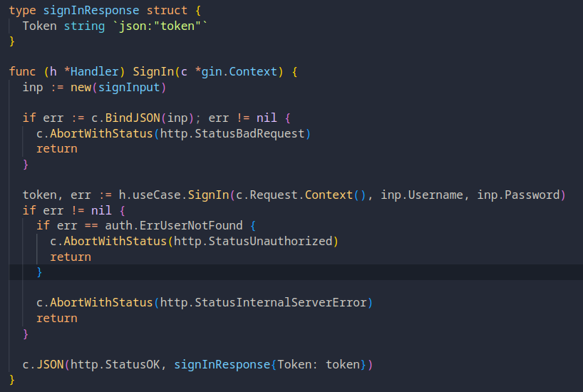This screenshot has height=392, width=583.
Task: Click inp.Password argument
Action: pyautogui.click(x=518, y=195)
